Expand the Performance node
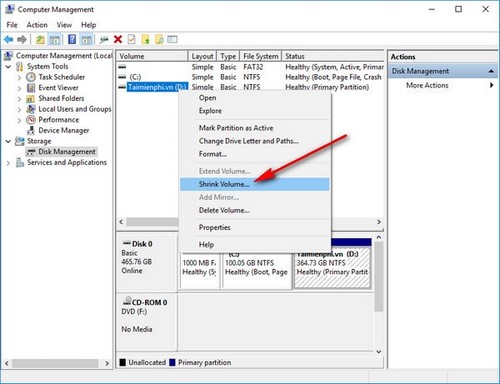The image size is (500, 384). 19,120
